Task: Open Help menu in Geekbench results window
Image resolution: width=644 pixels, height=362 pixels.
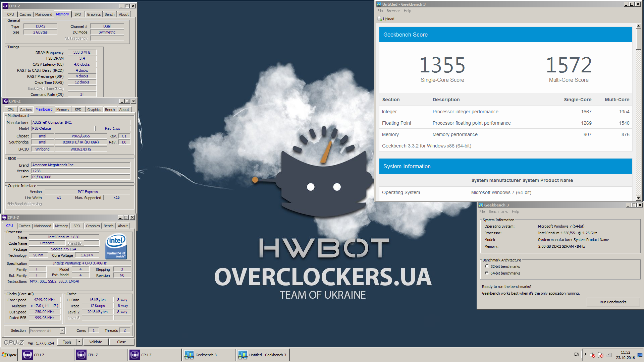Action: tap(407, 11)
